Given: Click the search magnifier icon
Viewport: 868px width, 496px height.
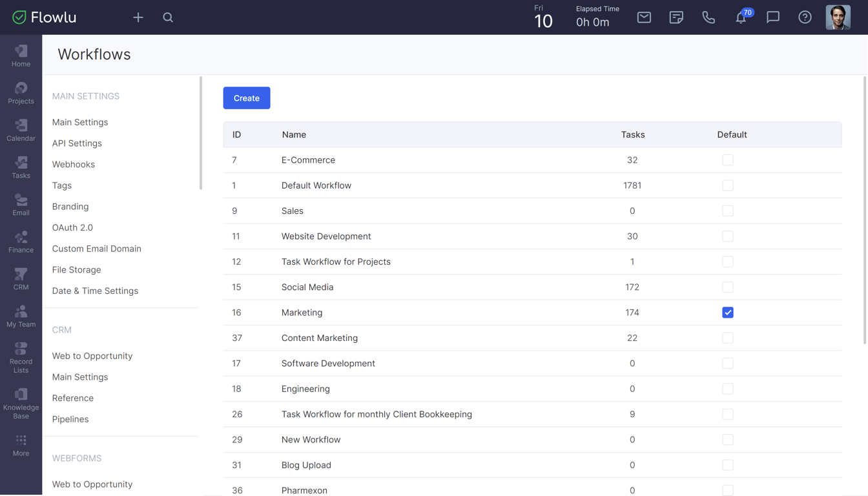Looking at the screenshot, I should pos(168,17).
